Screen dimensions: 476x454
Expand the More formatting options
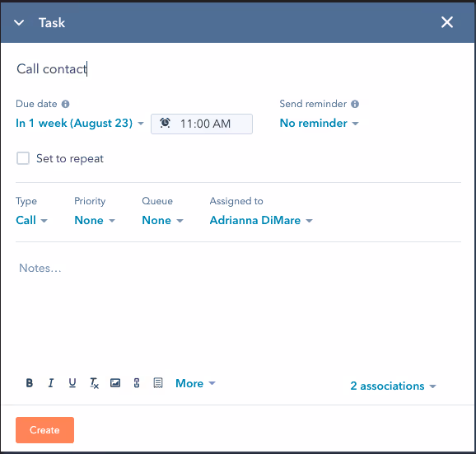195,383
